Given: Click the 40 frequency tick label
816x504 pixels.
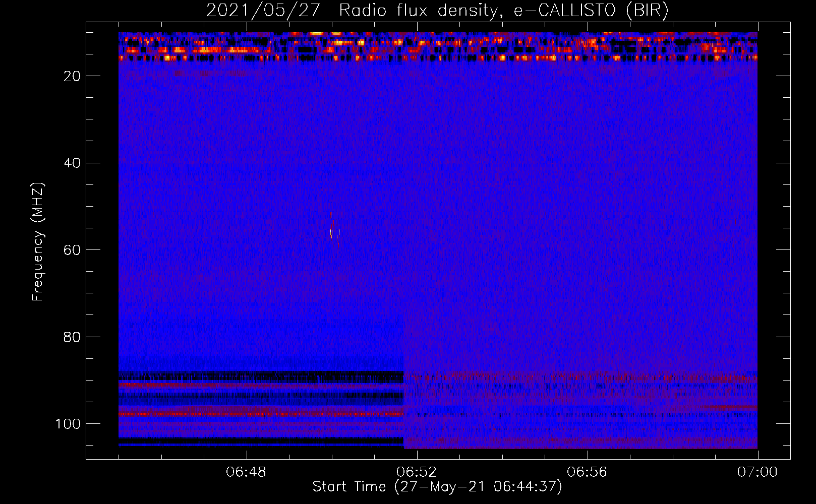Looking at the screenshot, I should (x=73, y=163).
